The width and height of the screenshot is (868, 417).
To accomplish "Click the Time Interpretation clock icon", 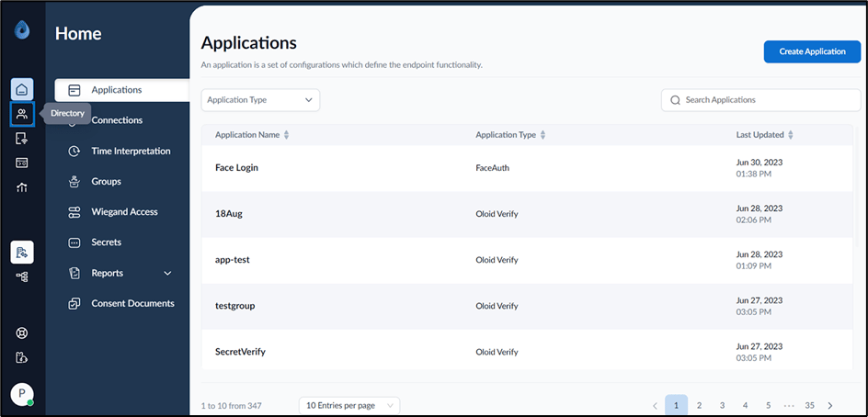I will 74,151.
